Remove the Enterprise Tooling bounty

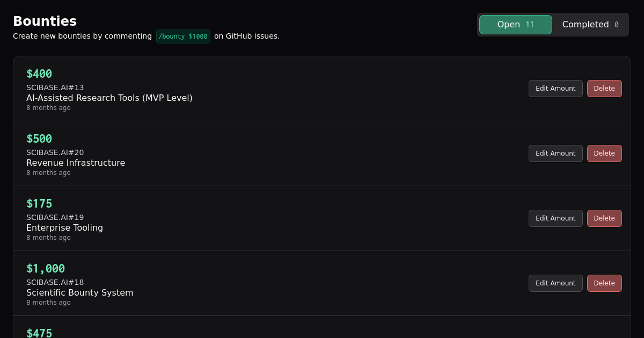(x=604, y=218)
